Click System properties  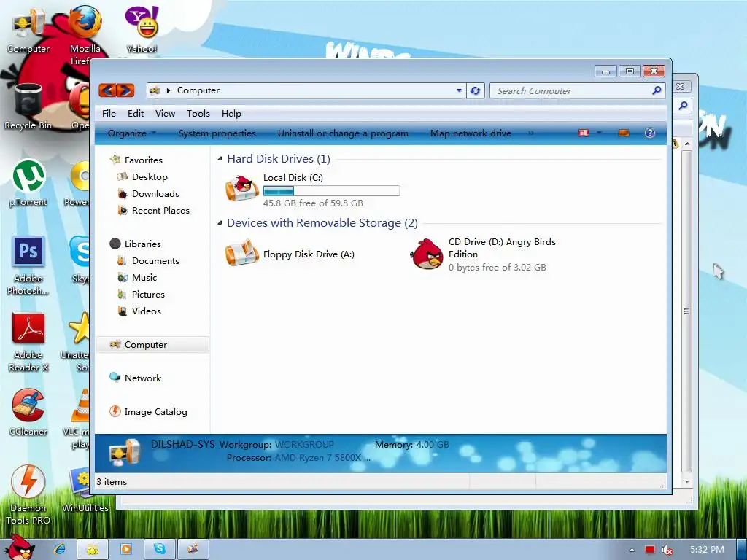(x=217, y=133)
